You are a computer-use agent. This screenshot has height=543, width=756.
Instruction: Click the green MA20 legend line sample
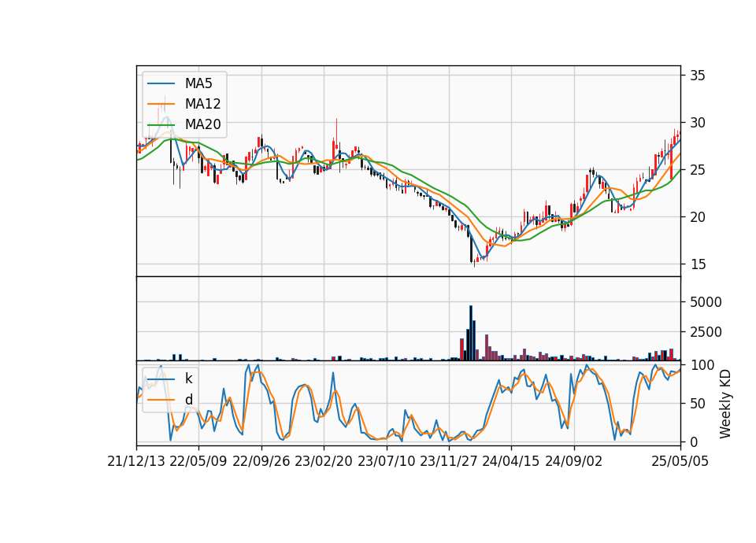(161, 124)
